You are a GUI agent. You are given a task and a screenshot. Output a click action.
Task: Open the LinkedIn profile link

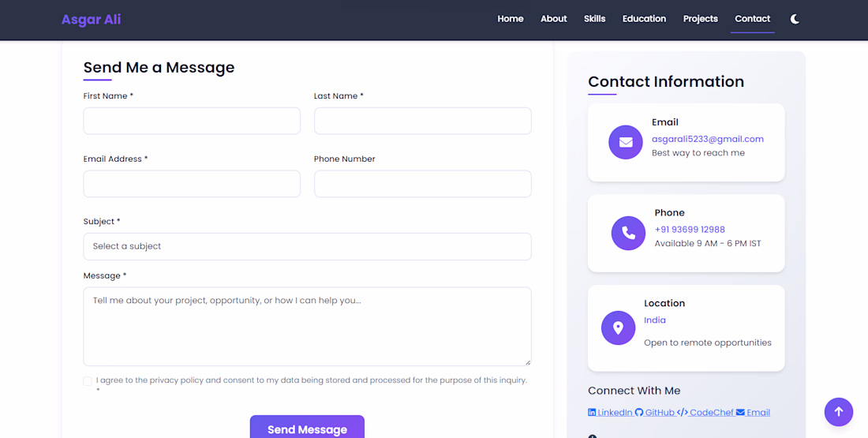click(611, 413)
